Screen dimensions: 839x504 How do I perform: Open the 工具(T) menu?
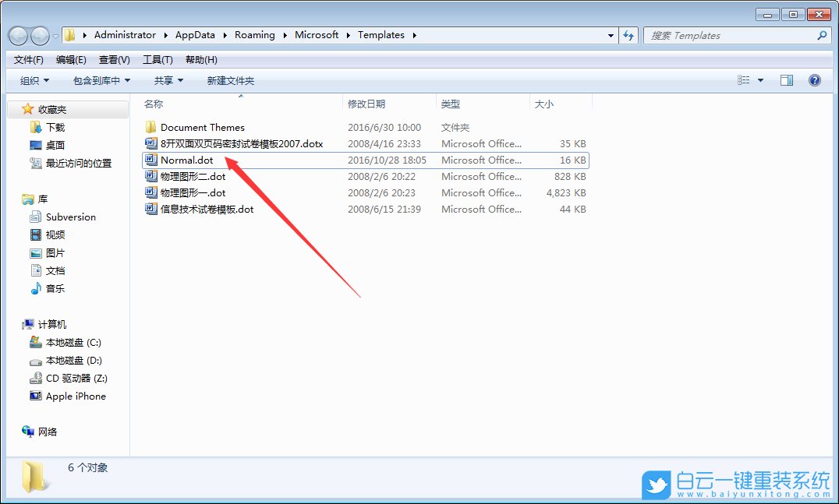click(158, 59)
